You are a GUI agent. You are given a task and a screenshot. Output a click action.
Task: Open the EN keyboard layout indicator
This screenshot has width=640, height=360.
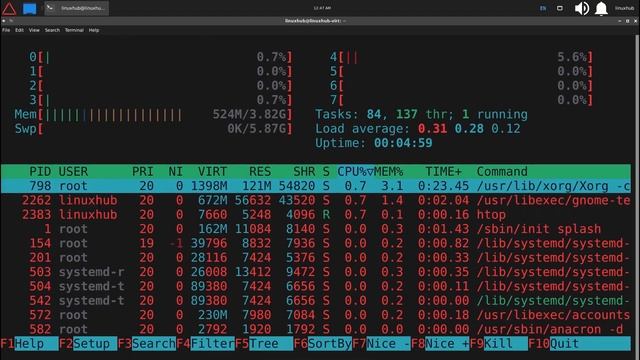(543, 8)
